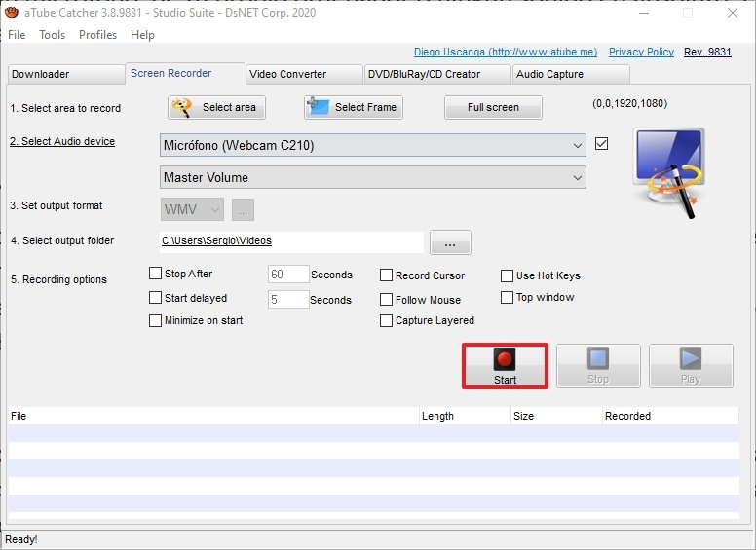Open the File menu
Screen dimensions: 756x550
pos(17,35)
